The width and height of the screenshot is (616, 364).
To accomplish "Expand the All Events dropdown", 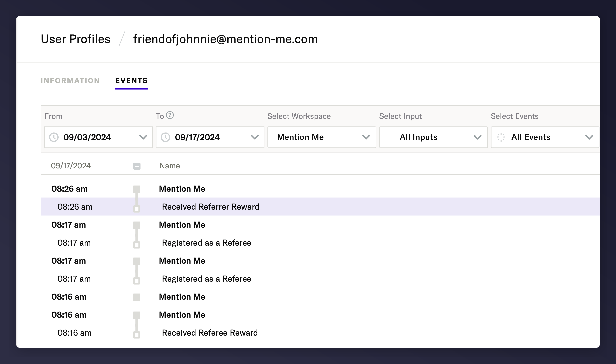I will point(545,137).
